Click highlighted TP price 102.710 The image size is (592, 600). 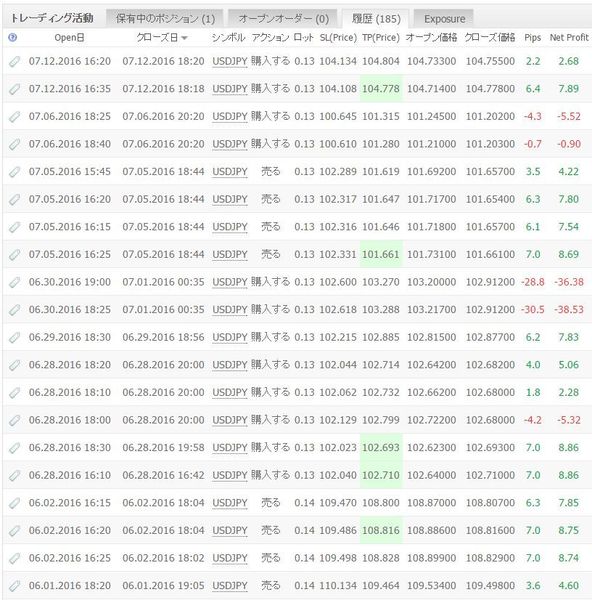tap(381, 475)
